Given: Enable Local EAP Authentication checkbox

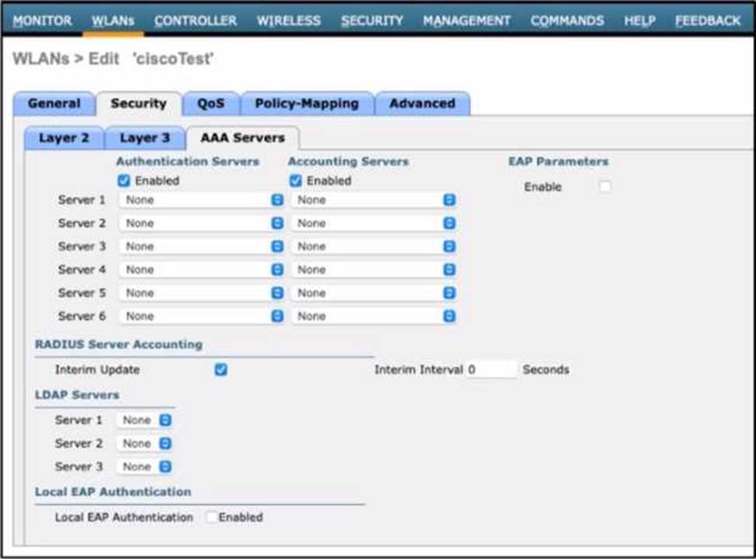Looking at the screenshot, I should pyautogui.click(x=211, y=517).
